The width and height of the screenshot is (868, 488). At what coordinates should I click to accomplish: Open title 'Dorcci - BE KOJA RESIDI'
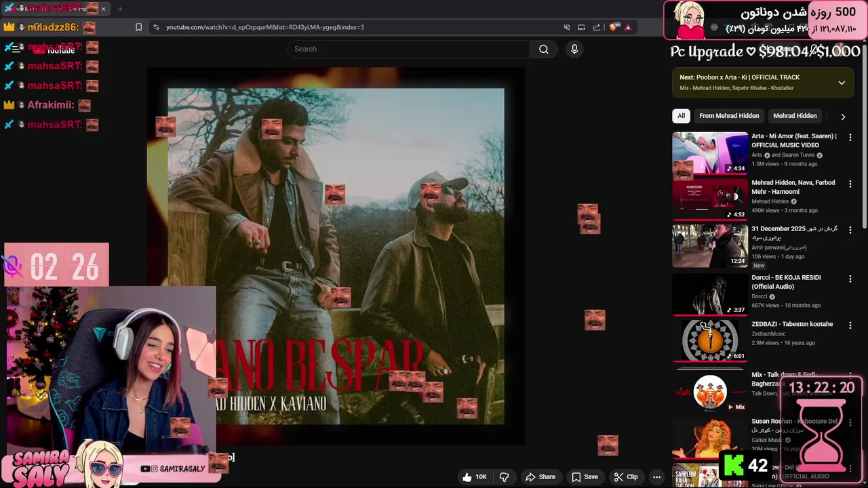pyautogui.click(x=786, y=282)
